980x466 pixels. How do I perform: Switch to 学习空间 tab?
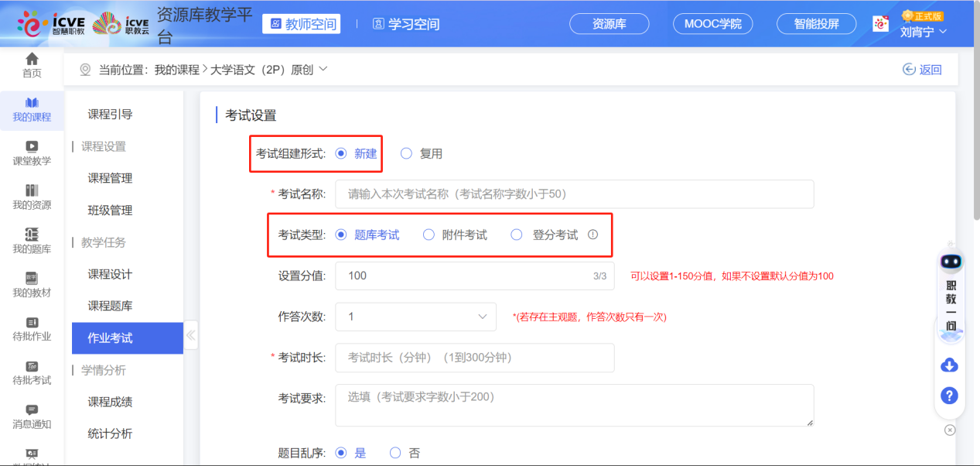point(406,24)
